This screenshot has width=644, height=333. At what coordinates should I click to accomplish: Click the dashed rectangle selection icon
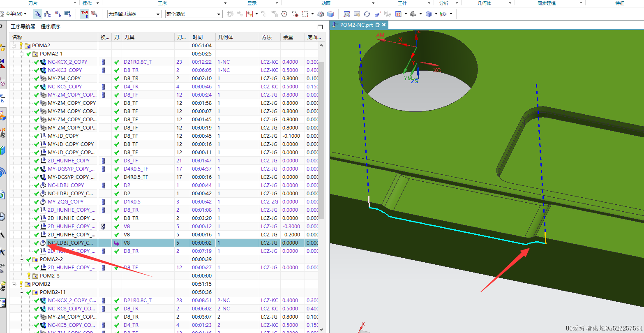click(x=305, y=14)
